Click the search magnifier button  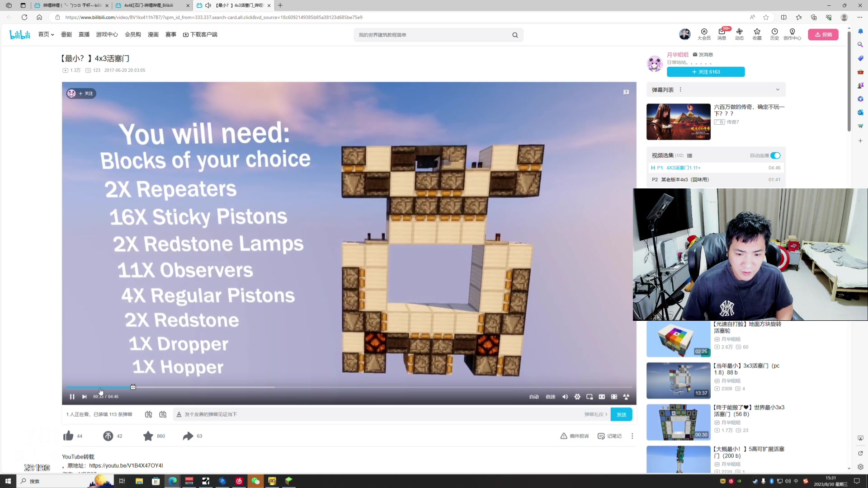point(515,35)
